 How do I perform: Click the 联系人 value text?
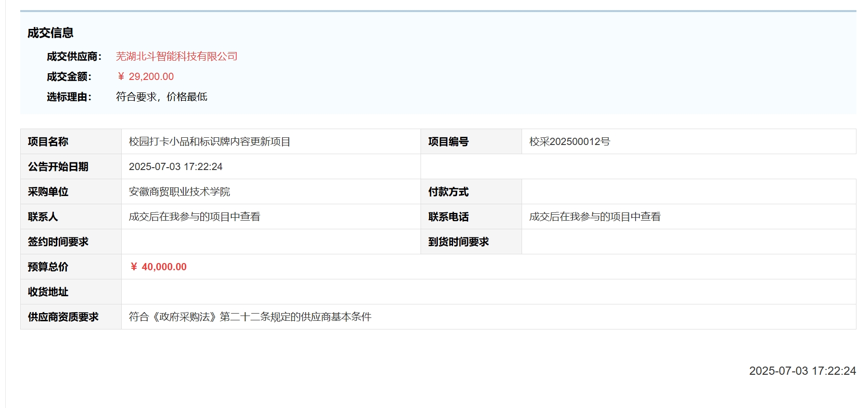(194, 217)
